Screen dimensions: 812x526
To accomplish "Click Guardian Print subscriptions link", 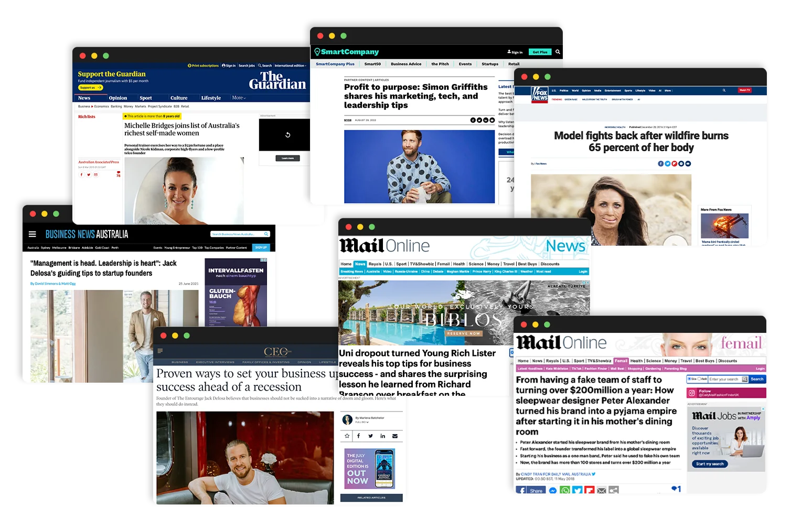I will [203, 66].
